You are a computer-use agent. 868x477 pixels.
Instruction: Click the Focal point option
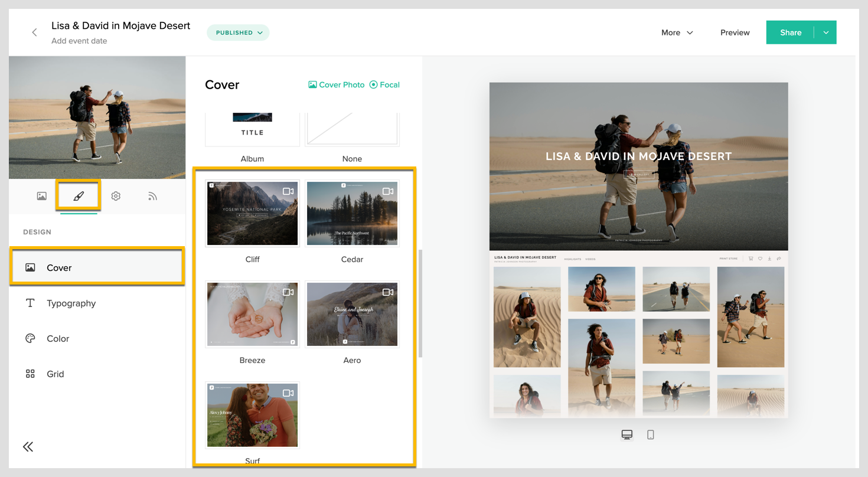384,85
